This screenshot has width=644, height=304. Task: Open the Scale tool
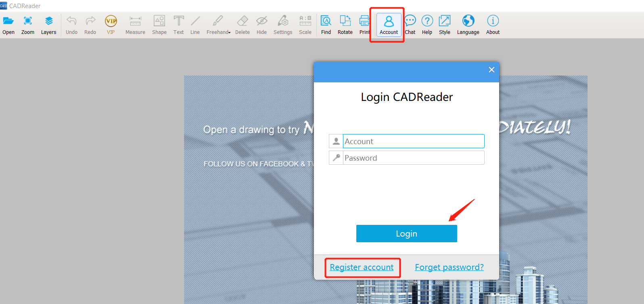(x=305, y=25)
